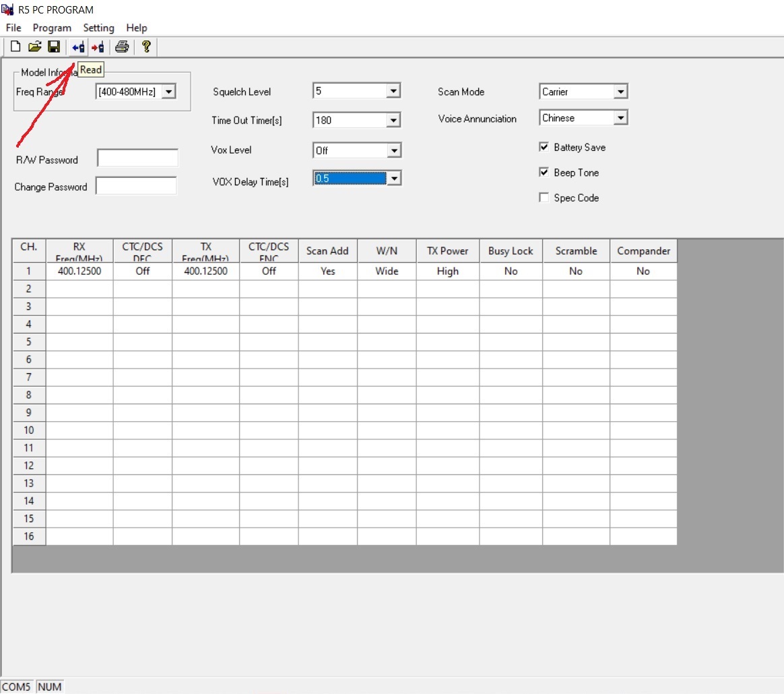This screenshot has width=784, height=694.
Task: Click the COM5 status bar entry
Action: pos(16,687)
